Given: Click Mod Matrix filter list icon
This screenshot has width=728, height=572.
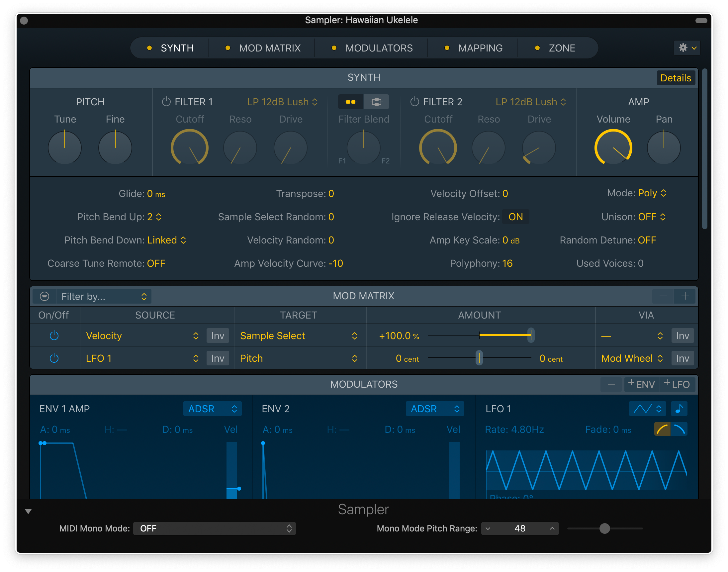Looking at the screenshot, I should pos(45,296).
